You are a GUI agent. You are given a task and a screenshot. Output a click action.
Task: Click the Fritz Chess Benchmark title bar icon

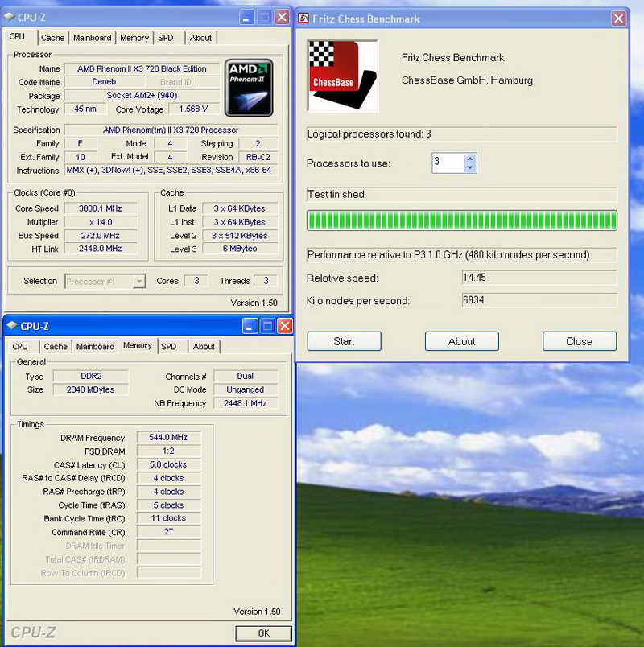(x=303, y=19)
